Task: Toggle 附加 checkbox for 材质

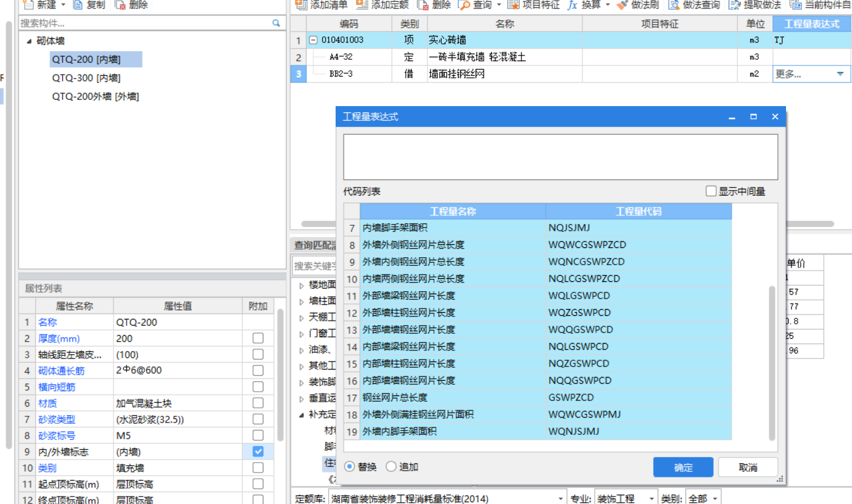Action: pyautogui.click(x=258, y=403)
